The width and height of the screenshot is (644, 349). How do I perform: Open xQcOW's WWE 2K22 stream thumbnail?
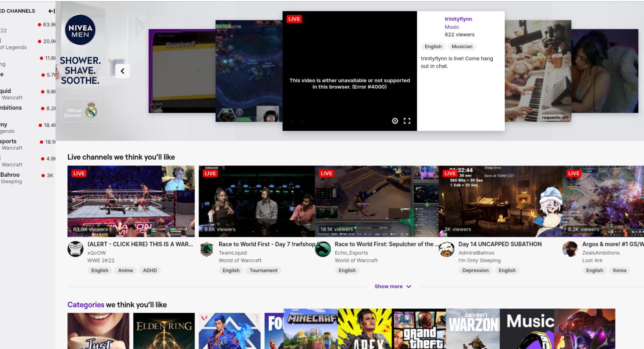(x=131, y=201)
